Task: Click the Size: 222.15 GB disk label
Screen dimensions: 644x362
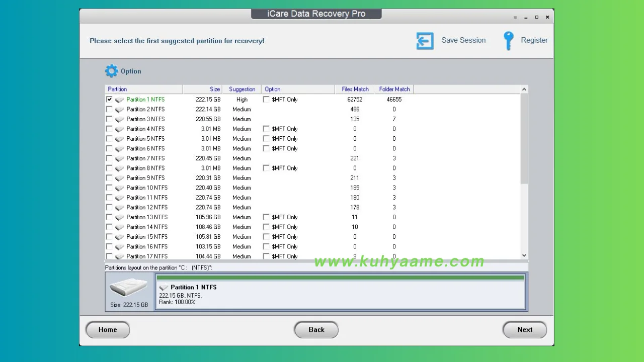Action: point(129,305)
